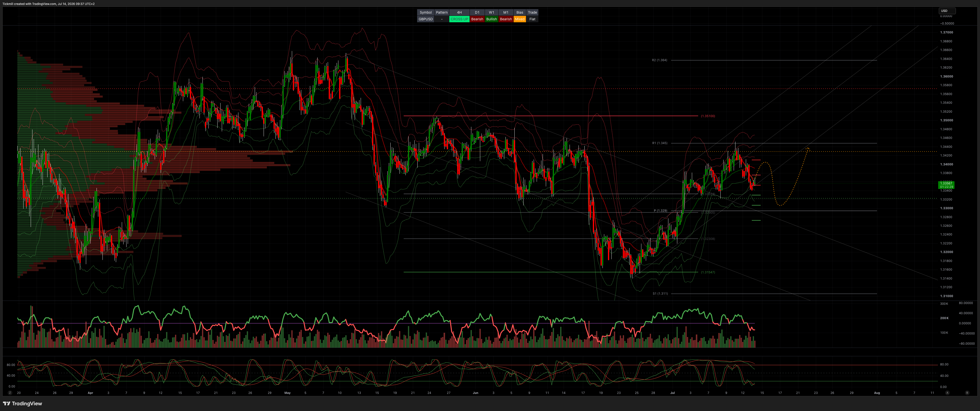This screenshot has width=980, height=411.
Task: Click the Aug label on the time axis
Action: (877, 393)
